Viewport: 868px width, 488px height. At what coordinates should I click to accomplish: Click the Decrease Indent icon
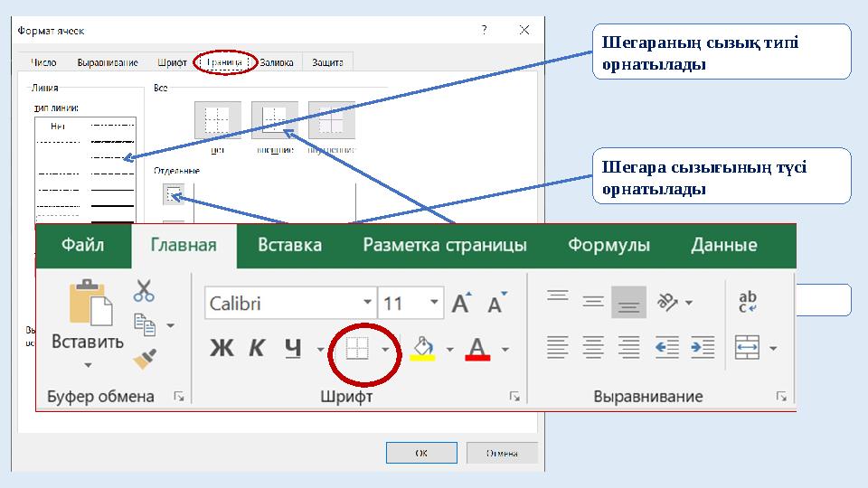(667, 347)
